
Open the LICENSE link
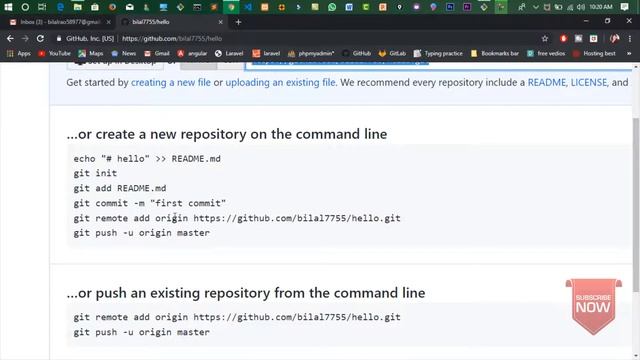tap(589, 82)
